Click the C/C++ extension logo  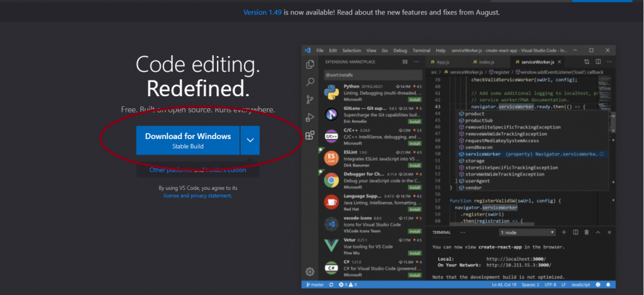point(331,136)
